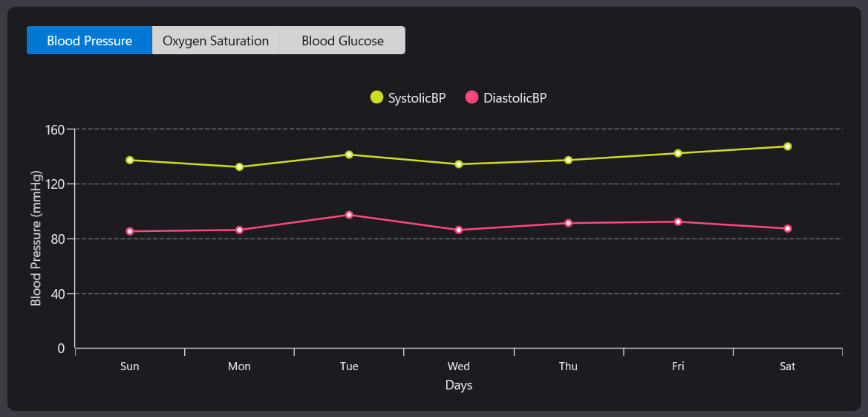Click the SystolicBP legend label

(417, 97)
